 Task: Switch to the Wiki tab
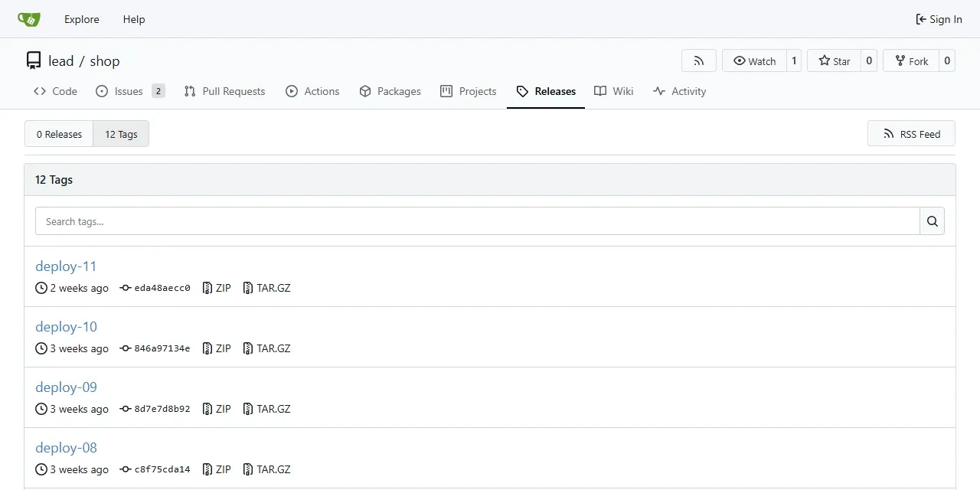614,91
